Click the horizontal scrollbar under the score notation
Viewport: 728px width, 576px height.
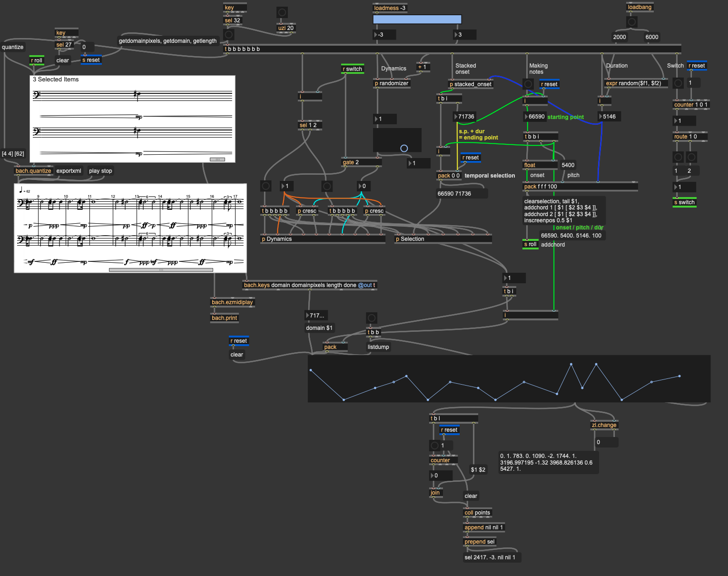coord(161,270)
